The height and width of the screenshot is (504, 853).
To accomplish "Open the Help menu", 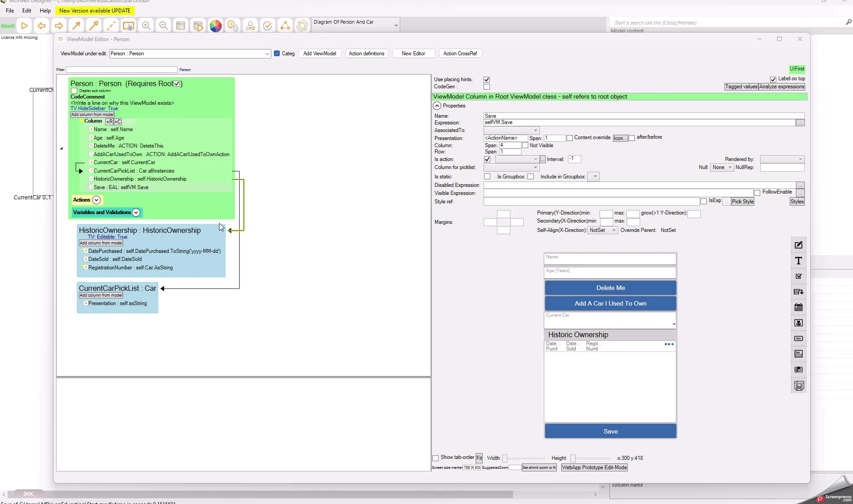I will (x=45, y=10).
